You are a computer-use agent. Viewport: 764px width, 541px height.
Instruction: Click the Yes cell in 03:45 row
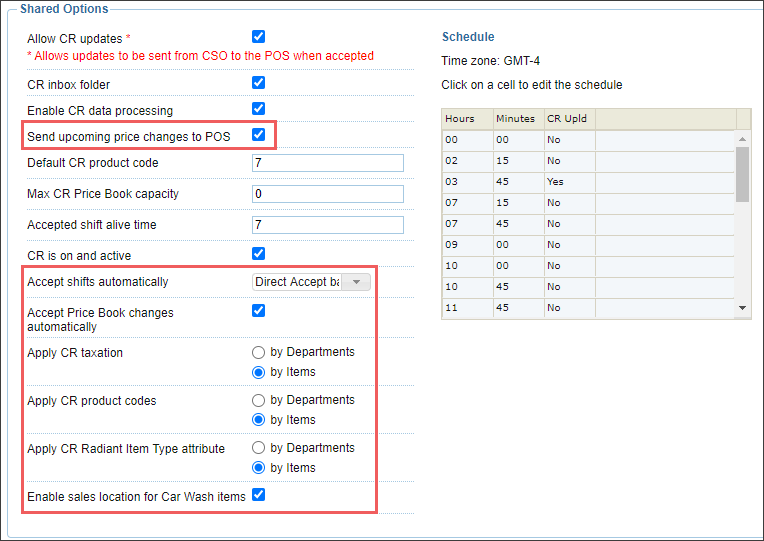tap(569, 182)
